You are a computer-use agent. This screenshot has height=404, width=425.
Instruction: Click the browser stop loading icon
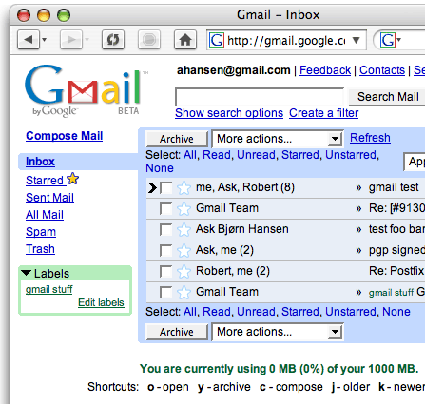[149, 40]
